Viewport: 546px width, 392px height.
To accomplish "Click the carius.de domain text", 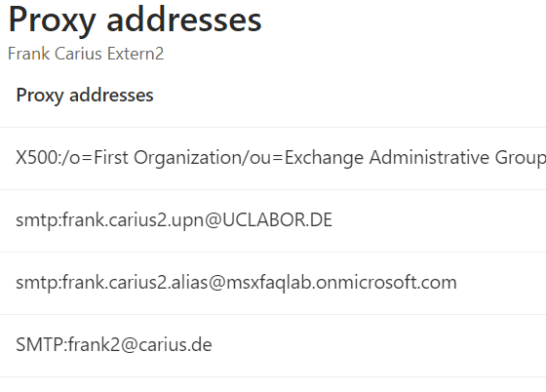I will [x=175, y=344].
